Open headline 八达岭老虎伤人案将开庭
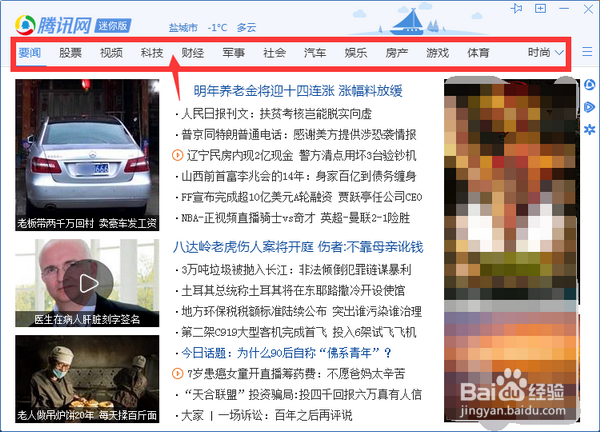Image resolution: width=600 pixels, height=432 pixels. click(x=298, y=247)
